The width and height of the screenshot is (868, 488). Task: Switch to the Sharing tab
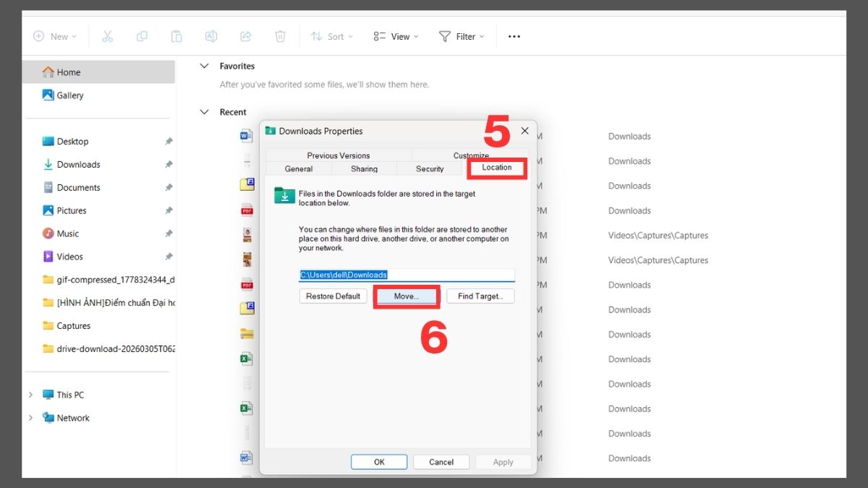pyautogui.click(x=364, y=168)
